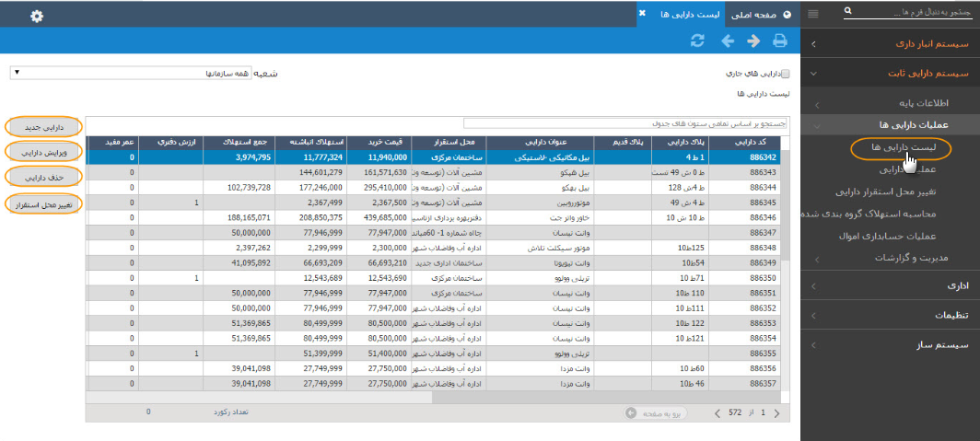This screenshot has height=441, width=980.
Task: Enable the دارایی های جاری checkbox
Action: click(x=786, y=73)
